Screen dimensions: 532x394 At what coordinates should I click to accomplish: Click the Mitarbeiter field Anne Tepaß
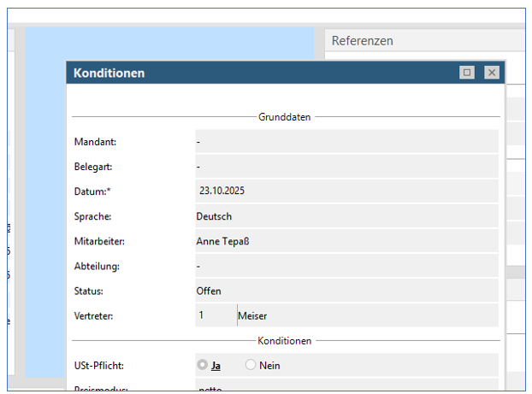346,241
